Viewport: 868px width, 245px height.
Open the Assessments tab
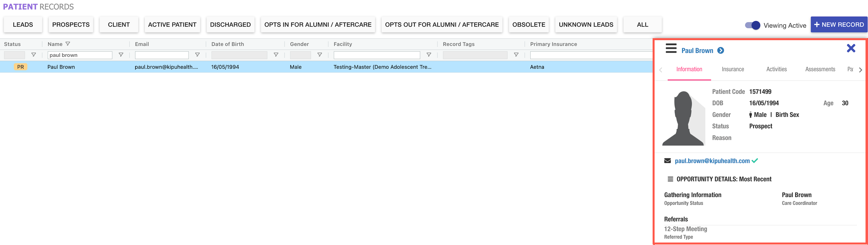(x=820, y=69)
